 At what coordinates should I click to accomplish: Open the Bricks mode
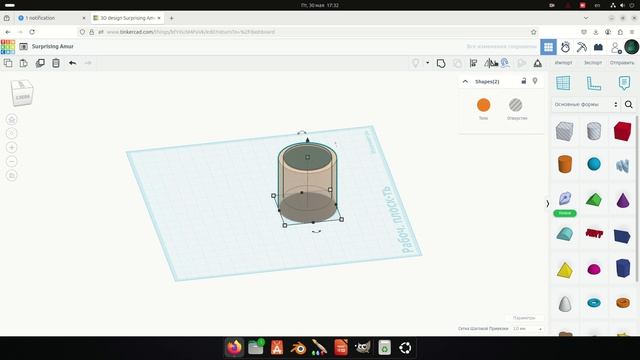[598, 47]
